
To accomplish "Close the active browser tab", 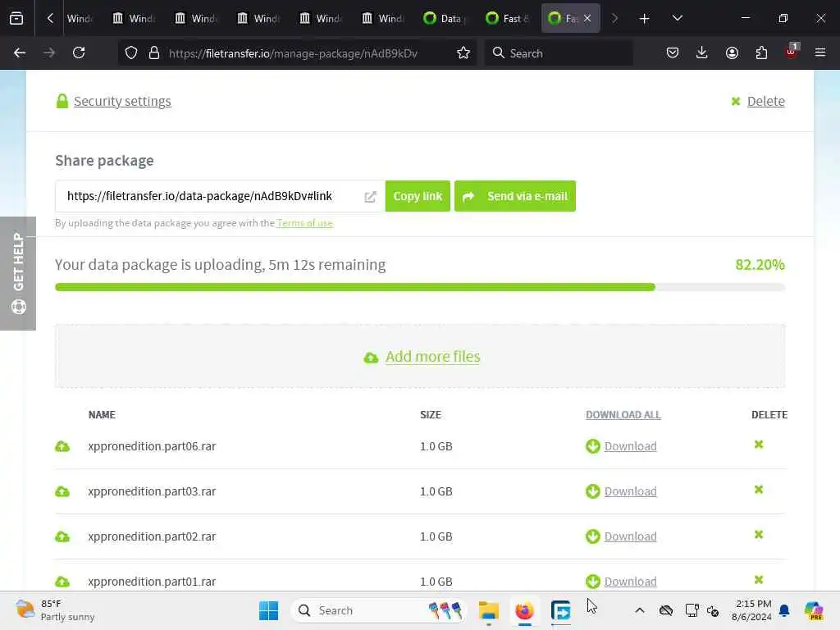I will (x=587, y=18).
